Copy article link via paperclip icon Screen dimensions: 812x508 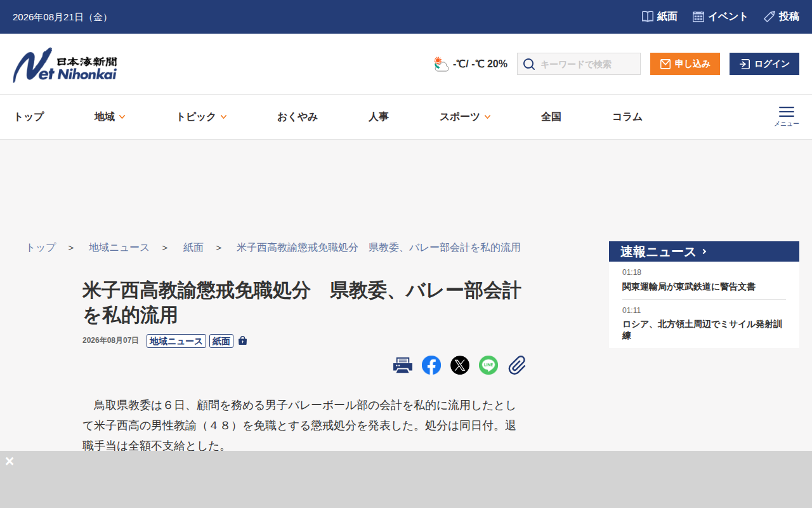(517, 365)
